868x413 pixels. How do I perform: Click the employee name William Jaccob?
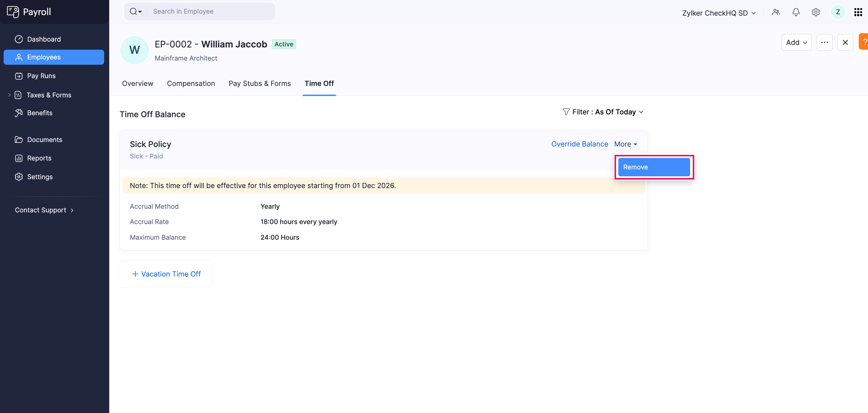point(234,44)
